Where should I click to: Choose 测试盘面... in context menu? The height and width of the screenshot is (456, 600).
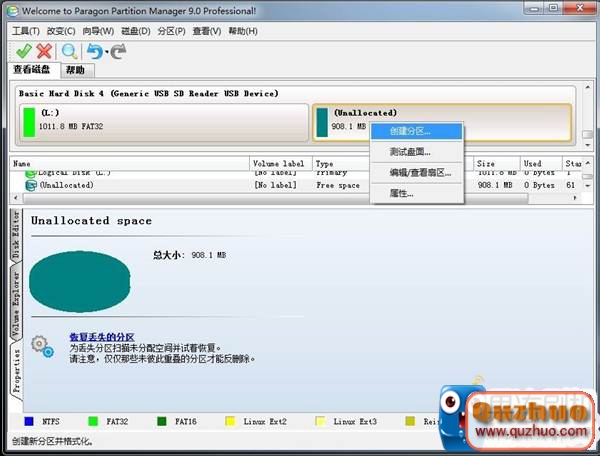pyautogui.click(x=417, y=152)
